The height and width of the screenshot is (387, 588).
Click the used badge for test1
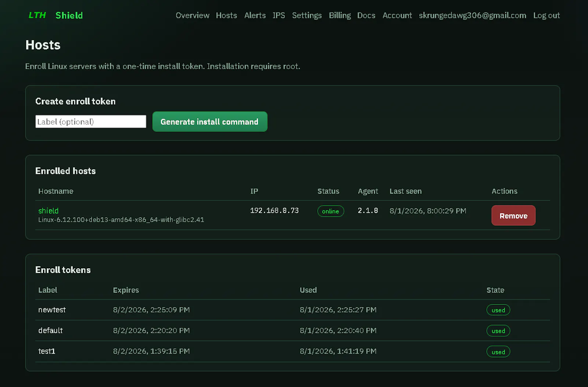tap(498, 352)
